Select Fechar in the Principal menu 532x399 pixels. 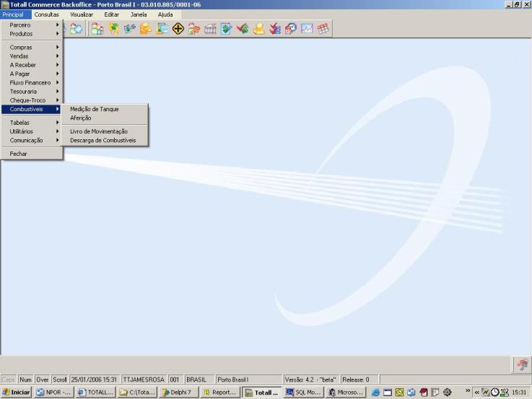click(32, 154)
